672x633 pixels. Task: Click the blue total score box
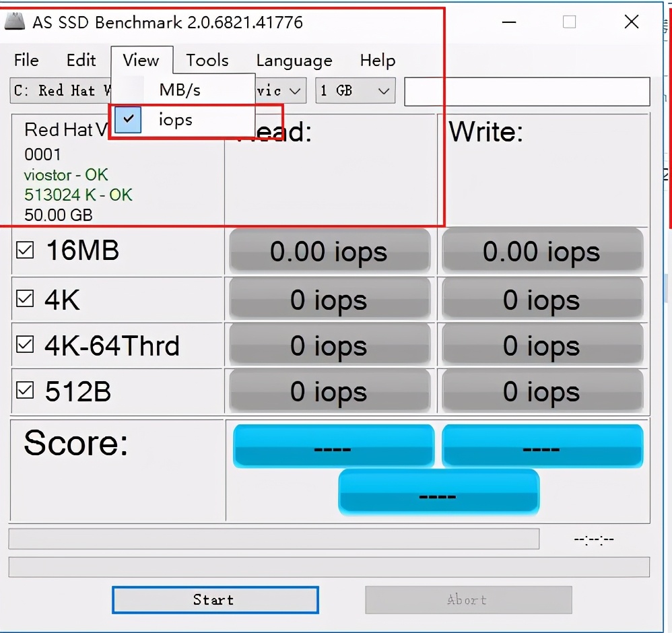[438, 492]
